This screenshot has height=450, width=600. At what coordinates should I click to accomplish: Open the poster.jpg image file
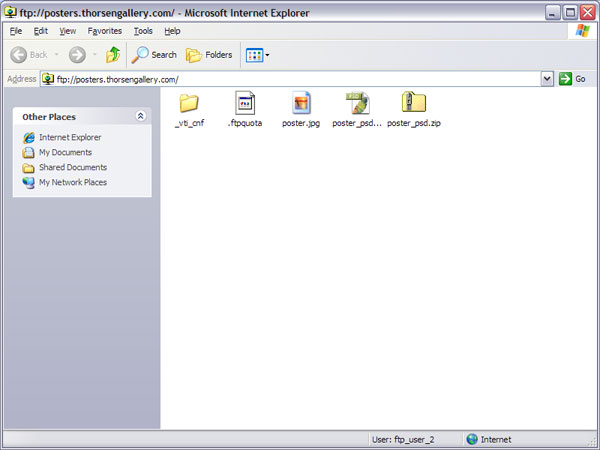pyautogui.click(x=301, y=103)
